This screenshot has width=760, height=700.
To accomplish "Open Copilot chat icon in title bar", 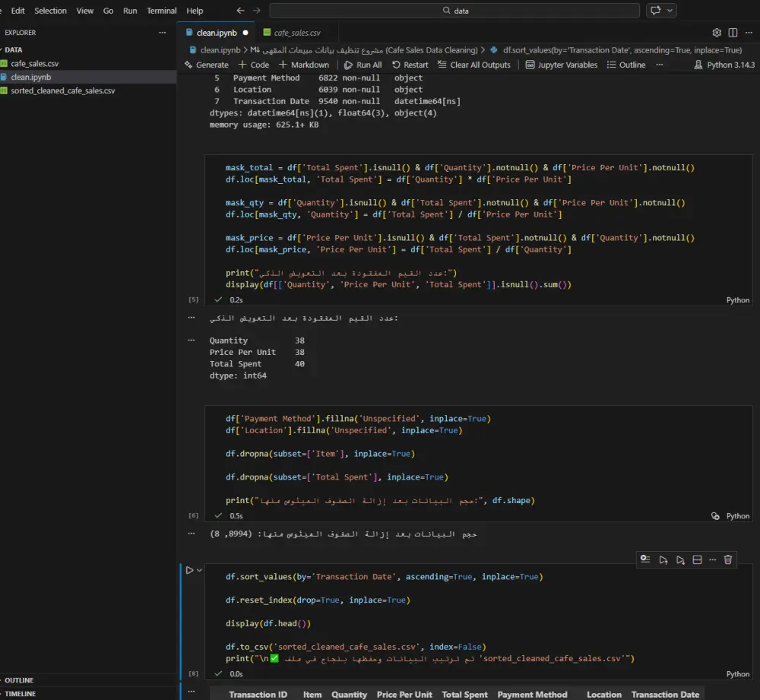I will click(x=655, y=10).
